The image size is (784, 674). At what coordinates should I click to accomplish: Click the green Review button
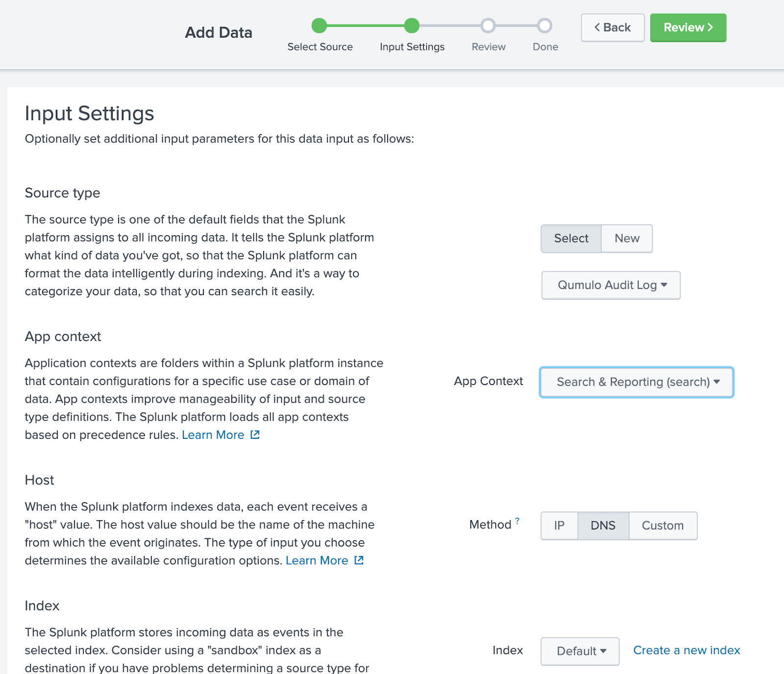[x=687, y=28]
